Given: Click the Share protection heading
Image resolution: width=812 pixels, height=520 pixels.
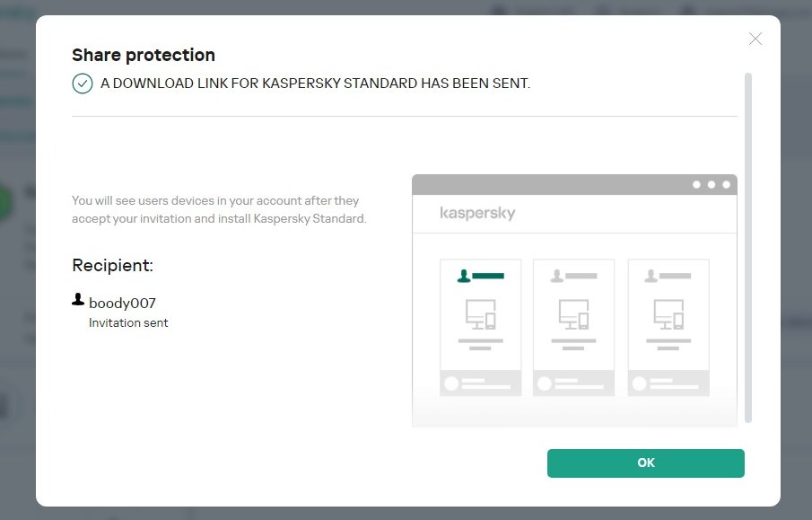Looking at the screenshot, I should pos(144,56).
